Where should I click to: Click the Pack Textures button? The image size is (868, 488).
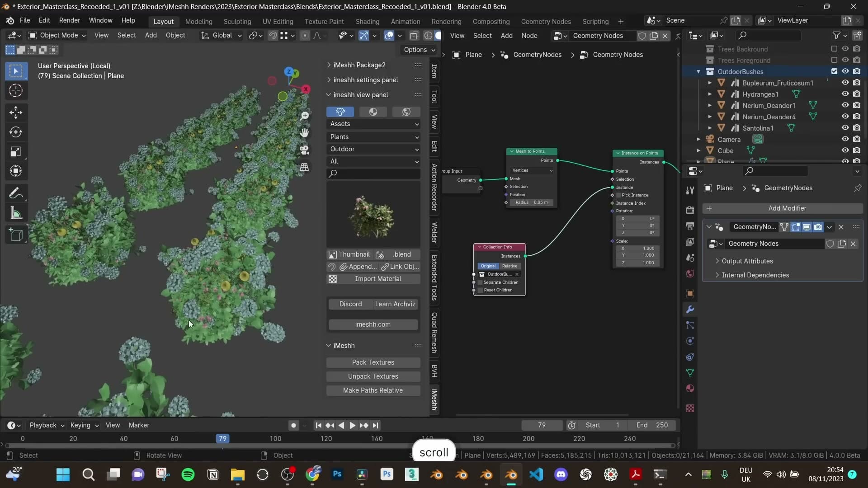click(373, 362)
